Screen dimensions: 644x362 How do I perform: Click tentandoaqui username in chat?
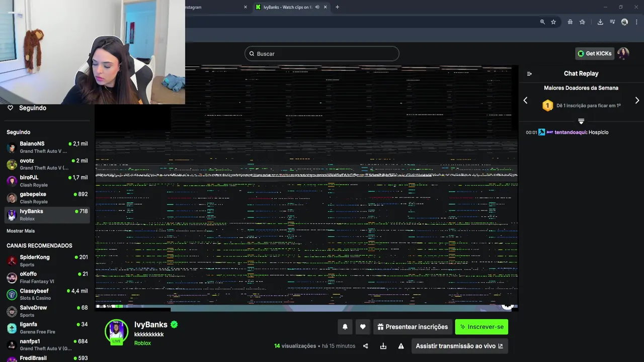coord(570,132)
